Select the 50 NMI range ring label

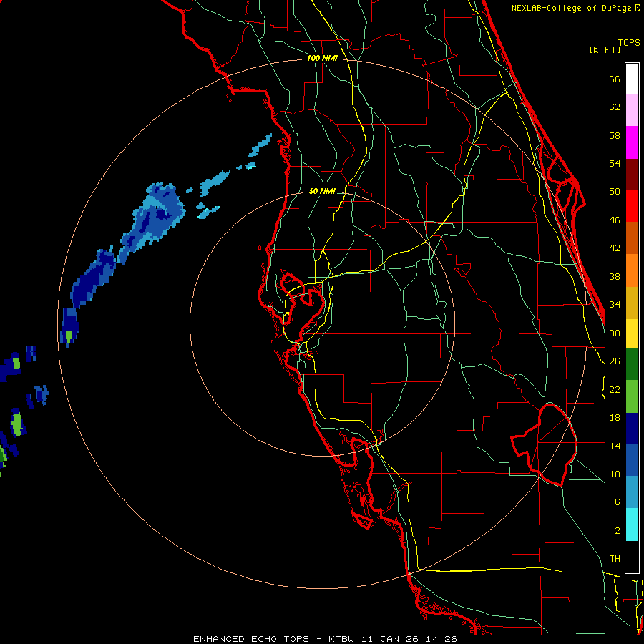(322, 191)
